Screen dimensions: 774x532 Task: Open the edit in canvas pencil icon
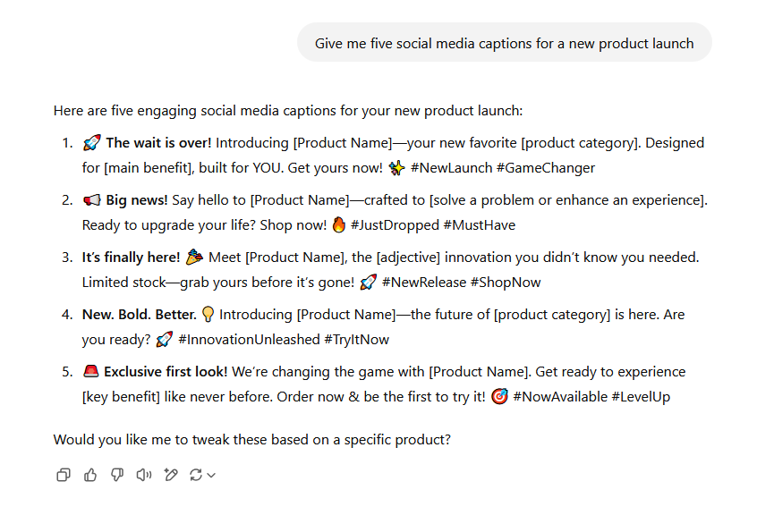coord(170,475)
